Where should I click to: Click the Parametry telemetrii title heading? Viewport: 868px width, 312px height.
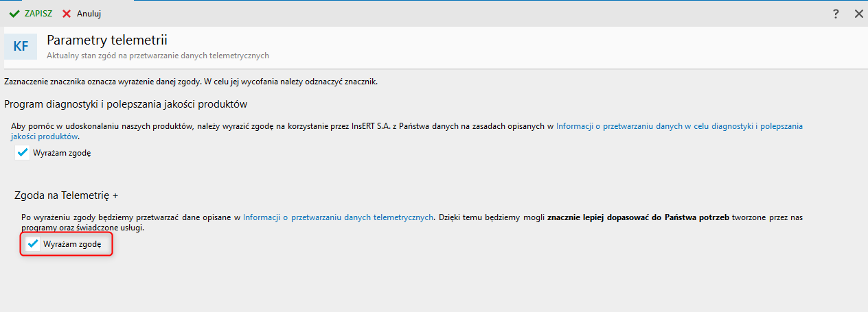(x=107, y=40)
